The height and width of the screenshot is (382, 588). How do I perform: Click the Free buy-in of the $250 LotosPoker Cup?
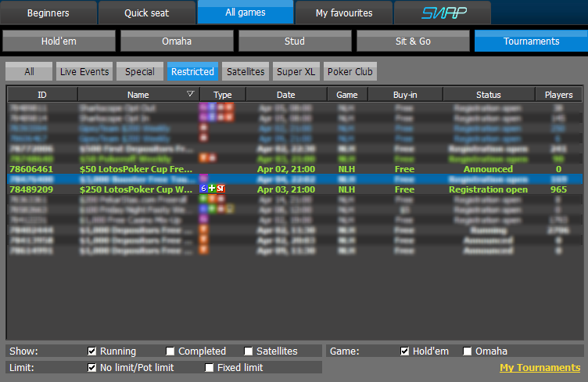tap(404, 189)
